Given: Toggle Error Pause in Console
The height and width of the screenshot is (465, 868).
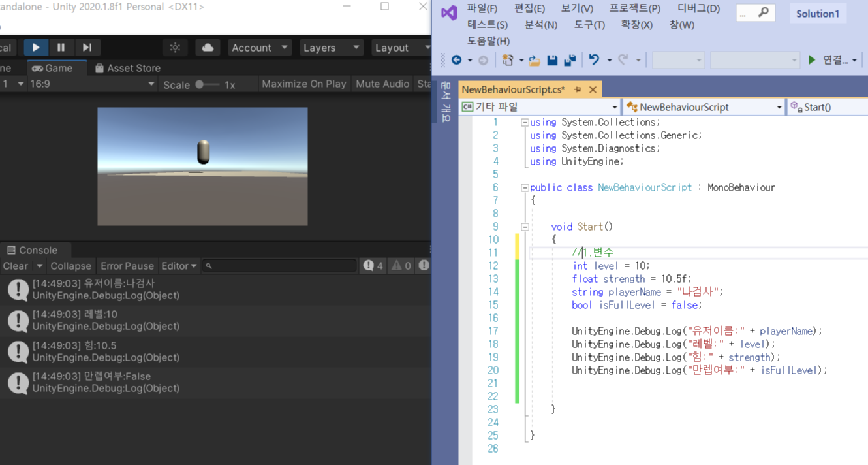Looking at the screenshot, I should tap(127, 266).
